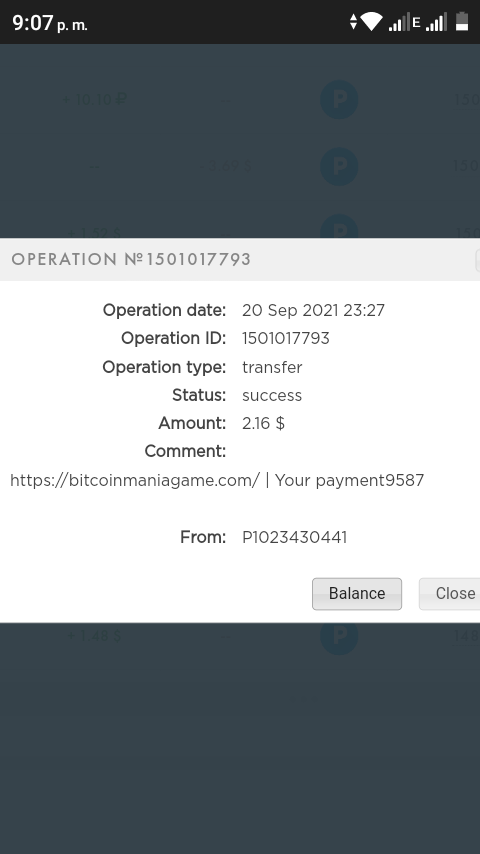Tap the 9:07 p. m. clock
The width and height of the screenshot is (480, 854).
(x=50, y=23)
